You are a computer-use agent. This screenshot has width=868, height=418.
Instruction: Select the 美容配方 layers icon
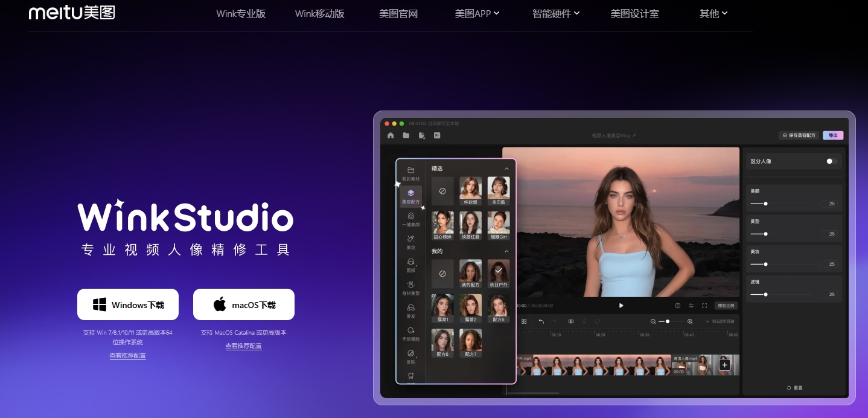pyautogui.click(x=411, y=193)
